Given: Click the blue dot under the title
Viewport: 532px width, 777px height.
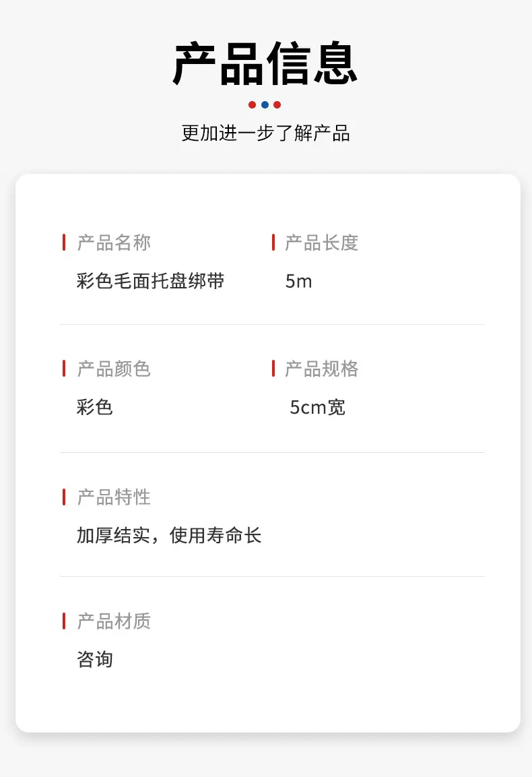Looking at the screenshot, I should click(x=265, y=104).
